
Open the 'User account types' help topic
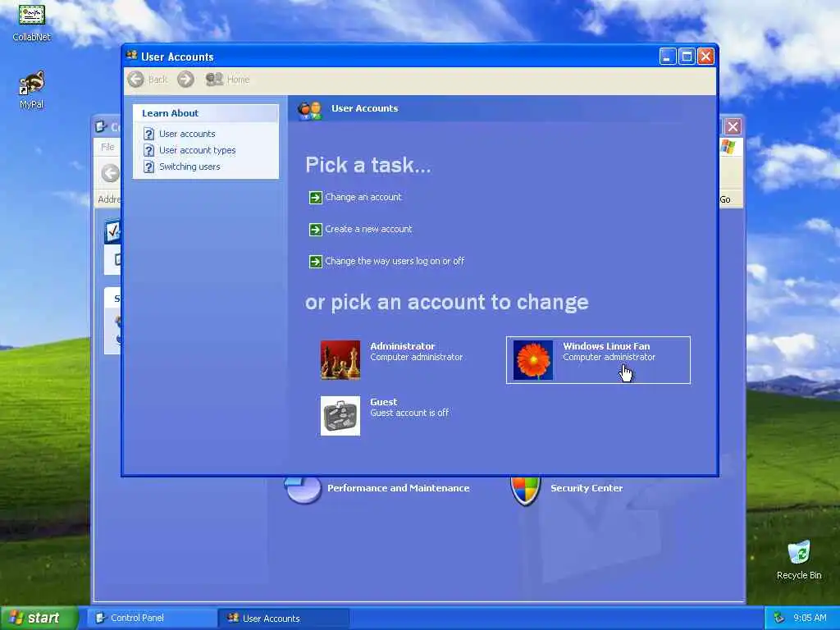pos(197,151)
